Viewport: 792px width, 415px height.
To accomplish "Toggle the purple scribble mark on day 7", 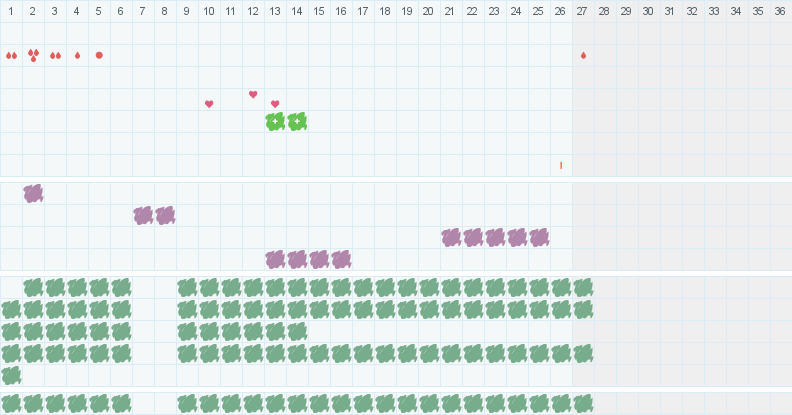I will point(143,216).
